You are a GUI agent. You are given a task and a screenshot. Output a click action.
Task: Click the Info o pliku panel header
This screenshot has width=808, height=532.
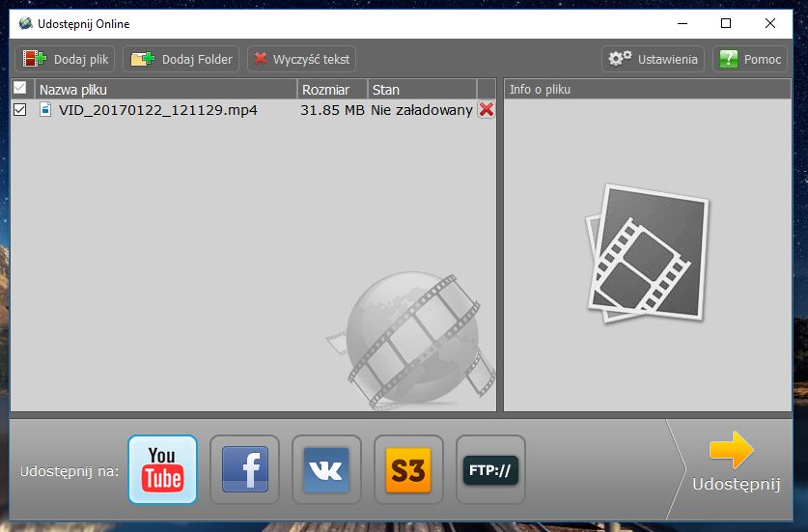[647, 89]
